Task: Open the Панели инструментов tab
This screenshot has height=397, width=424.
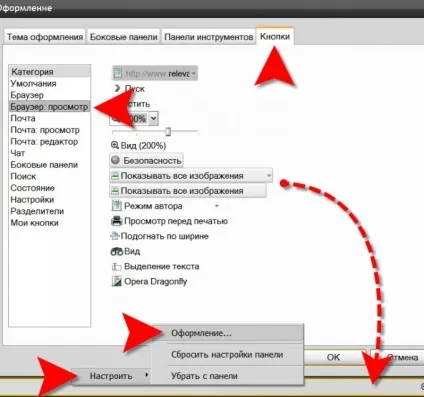Action: click(x=209, y=37)
